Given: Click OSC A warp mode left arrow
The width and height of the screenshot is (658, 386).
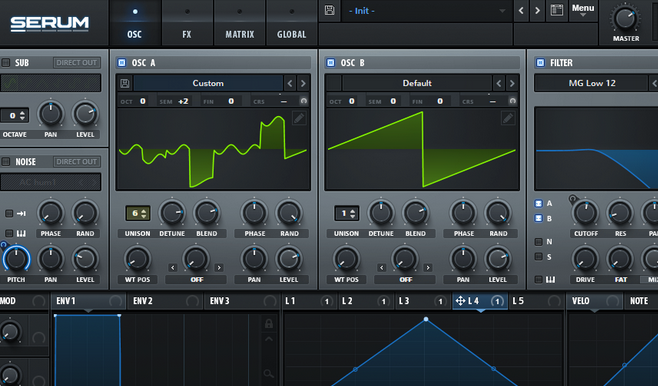Looking at the screenshot, I should [172, 268].
